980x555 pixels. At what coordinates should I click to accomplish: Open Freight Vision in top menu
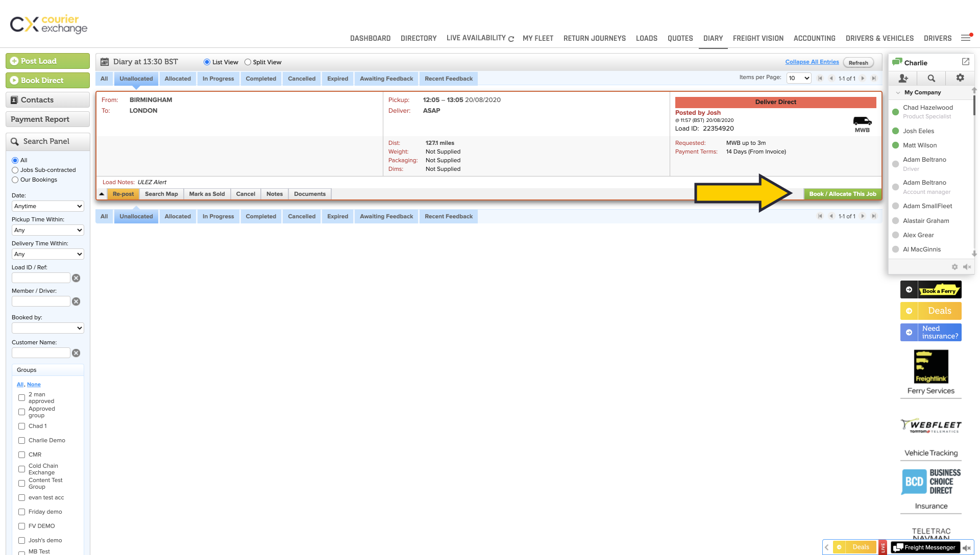758,38
